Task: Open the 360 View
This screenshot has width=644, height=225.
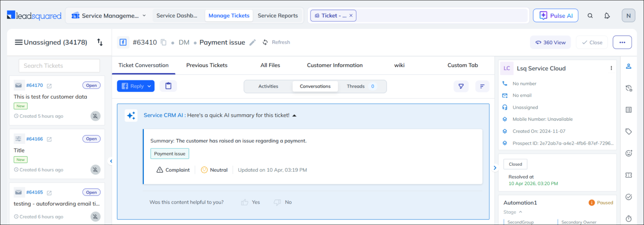Action: [x=550, y=43]
